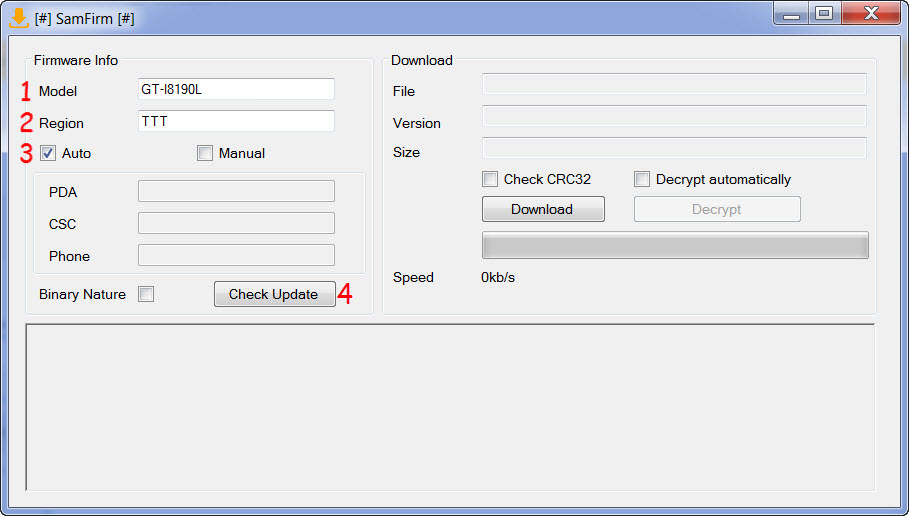Click the SamFirm download icon in title bar
Viewport: 909px width, 516px height.
pyautogui.click(x=18, y=17)
